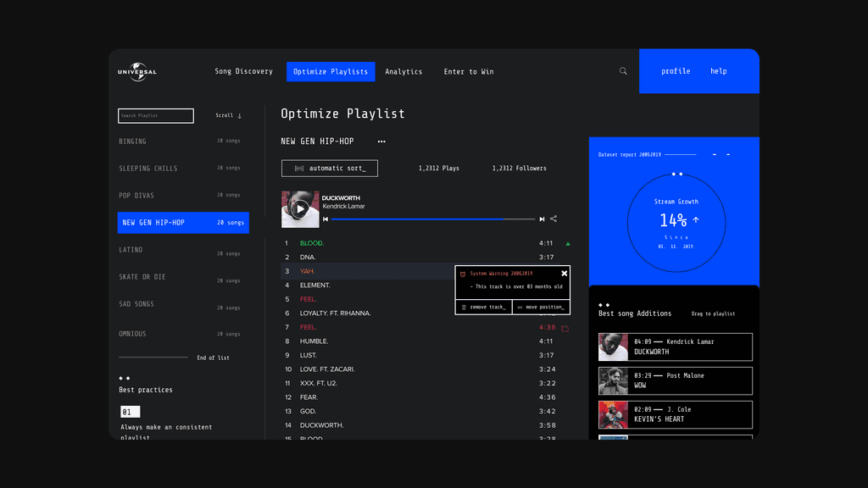Open the Song Discovery tab
Screen dimensions: 868x488
[243, 71]
